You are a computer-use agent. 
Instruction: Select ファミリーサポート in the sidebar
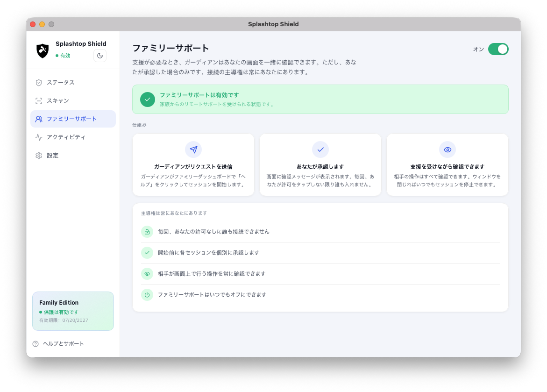[x=73, y=119]
